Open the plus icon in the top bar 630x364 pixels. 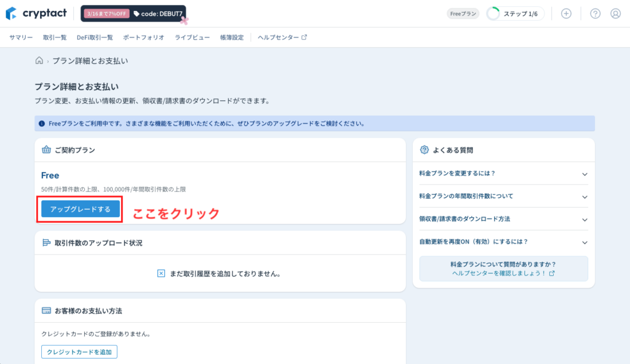point(565,12)
